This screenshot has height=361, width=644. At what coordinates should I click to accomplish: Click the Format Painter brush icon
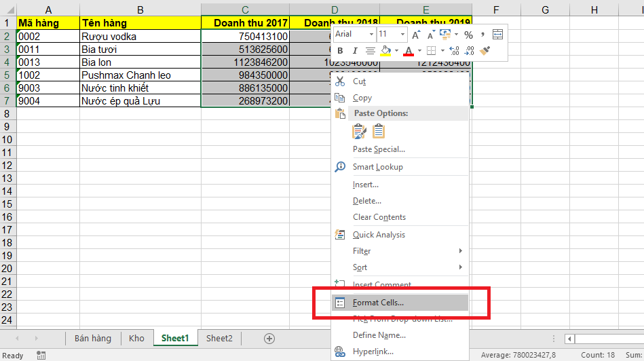click(x=485, y=51)
